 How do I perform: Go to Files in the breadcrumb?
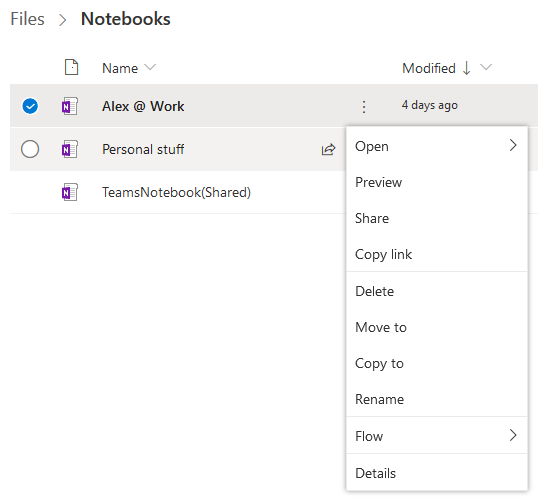coord(27,19)
